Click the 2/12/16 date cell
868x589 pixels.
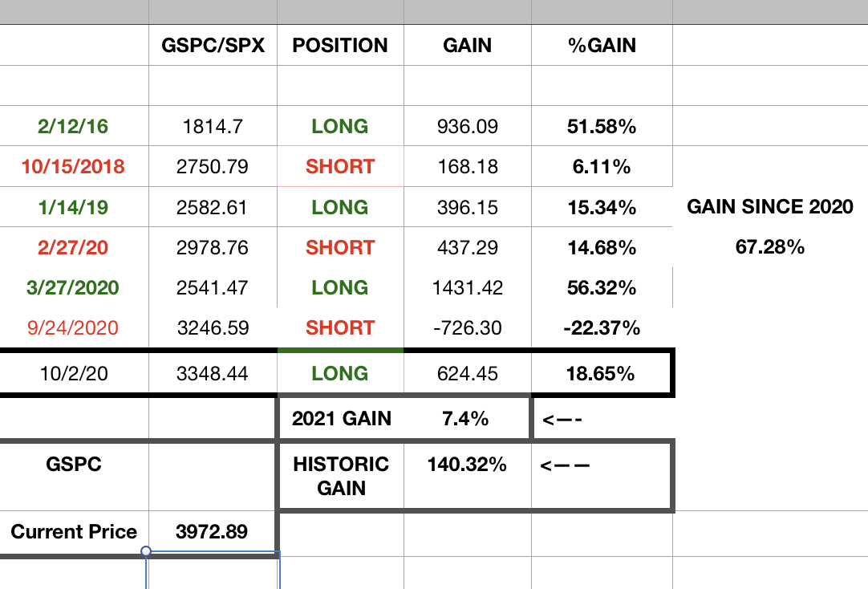[73, 126]
